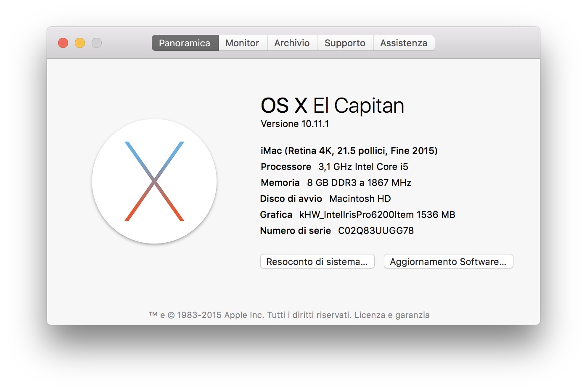Click Versione 10.11.1 to reveal build number
This screenshot has width=587, height=392.
click(295, 124)
